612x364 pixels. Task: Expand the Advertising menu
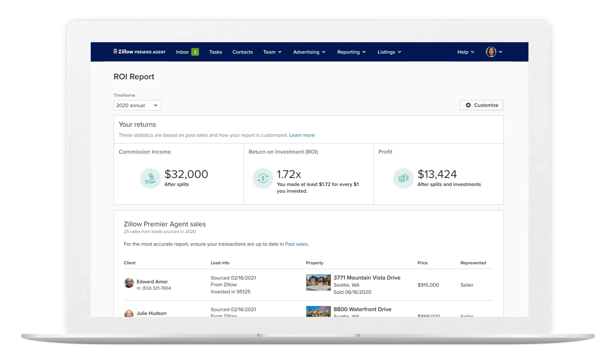click(309, 52)
